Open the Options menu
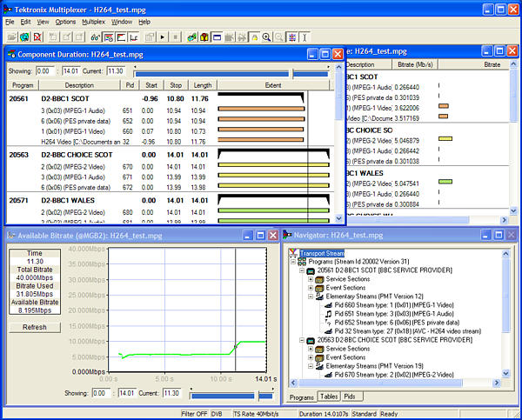The image size is (522, 420). [65, 22]
